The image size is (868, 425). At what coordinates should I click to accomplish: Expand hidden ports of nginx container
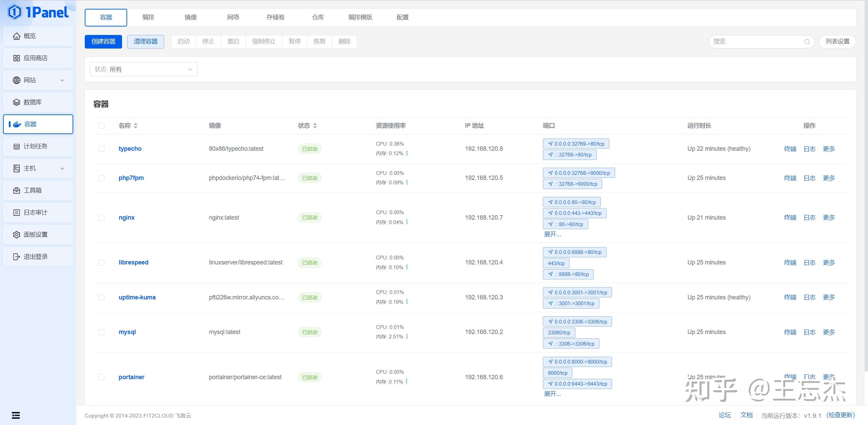(x=553, y=234)
